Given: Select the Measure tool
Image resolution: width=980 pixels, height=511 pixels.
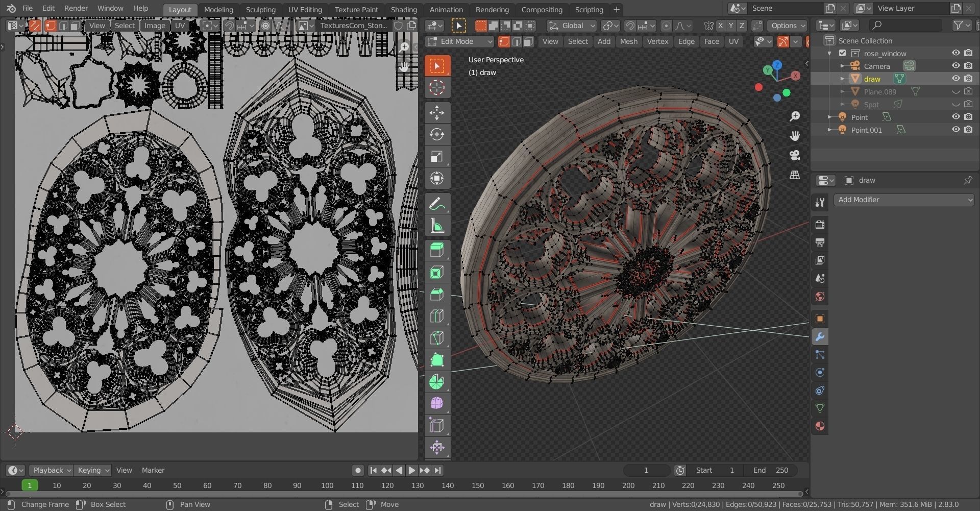Looking at the screenshot, I should pyautogui.click(x=437, y=226).
